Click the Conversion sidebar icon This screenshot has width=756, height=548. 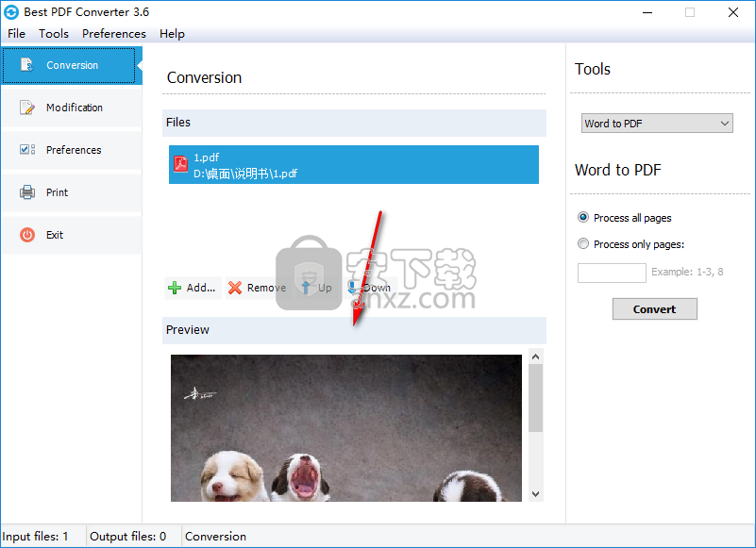[27, 65]
